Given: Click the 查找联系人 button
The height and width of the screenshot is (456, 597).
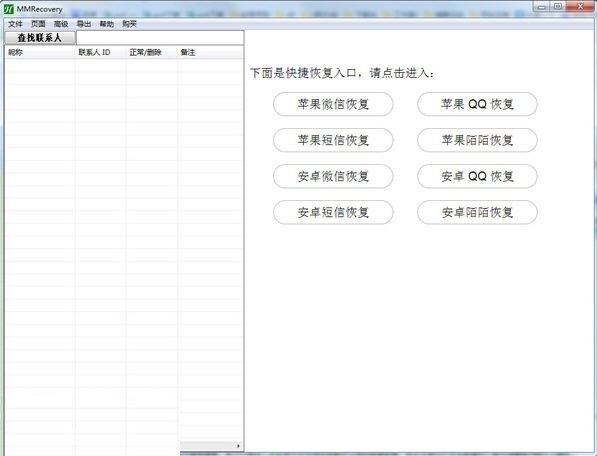Looking at the screenshot, I should [40, 38].
